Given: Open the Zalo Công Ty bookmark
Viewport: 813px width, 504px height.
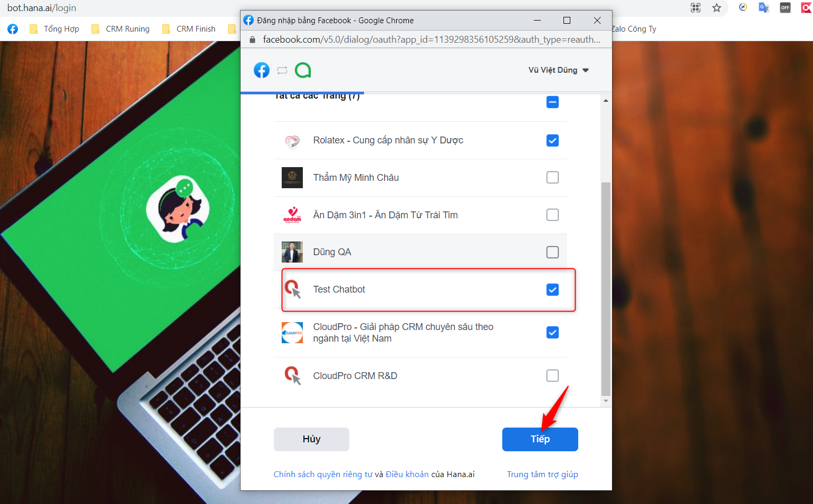Looking at the screenshot, I should coord(634,29).
